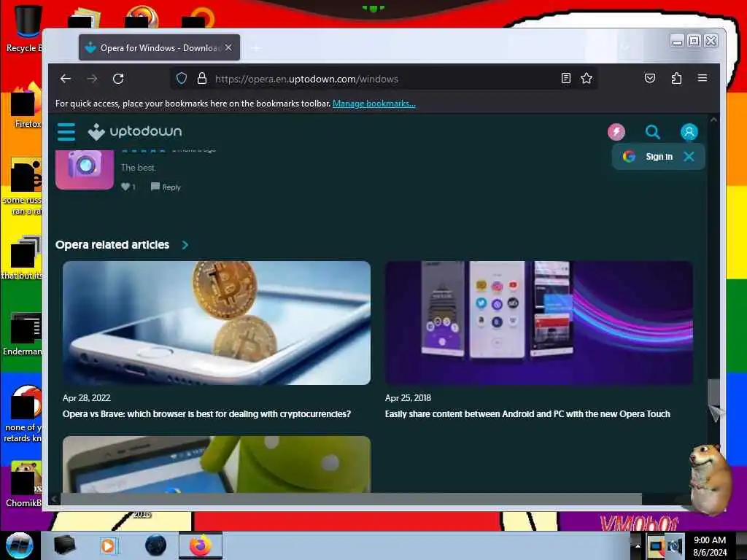Select the Opera for Windows tab

click(x=159, y=47)
